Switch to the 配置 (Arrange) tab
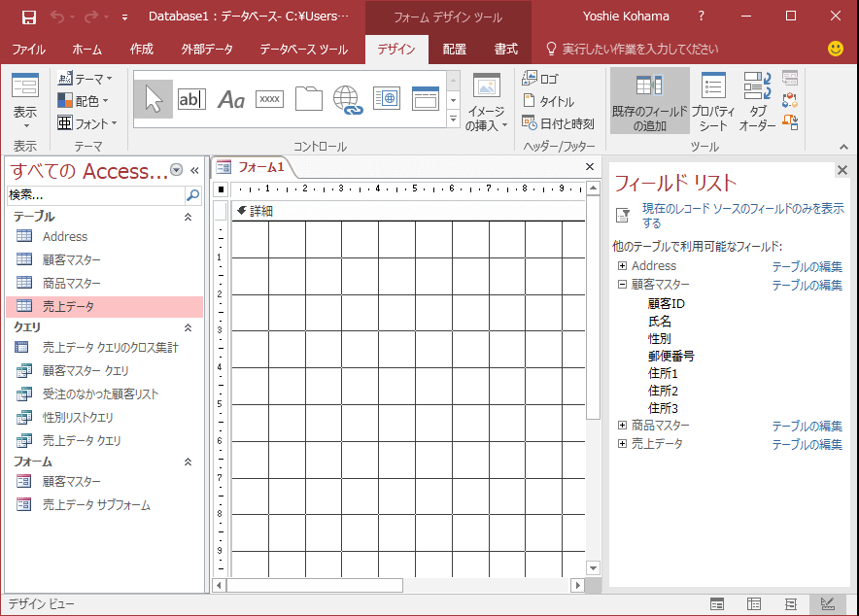859x616 pixels. (x=454, y=50)
